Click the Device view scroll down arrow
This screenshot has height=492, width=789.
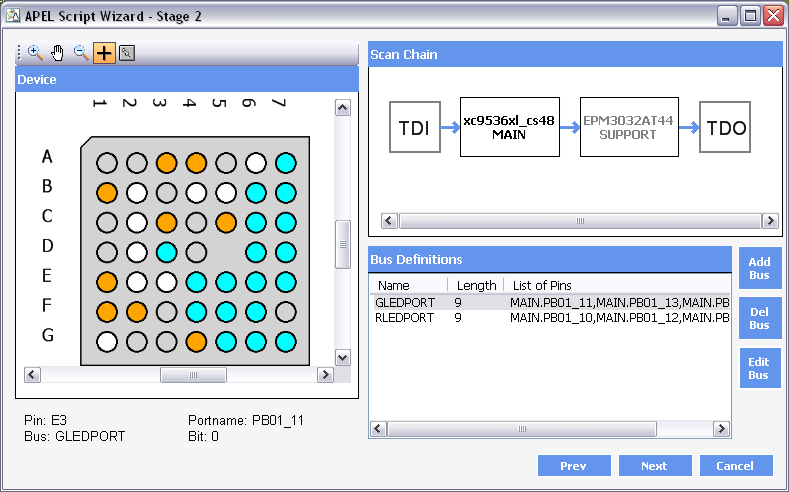342,357
